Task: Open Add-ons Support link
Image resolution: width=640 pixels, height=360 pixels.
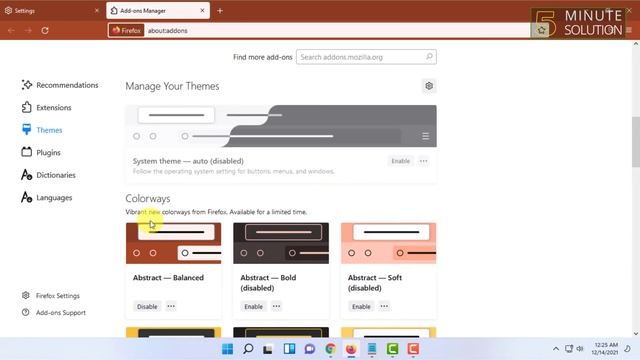Action: 53,312
